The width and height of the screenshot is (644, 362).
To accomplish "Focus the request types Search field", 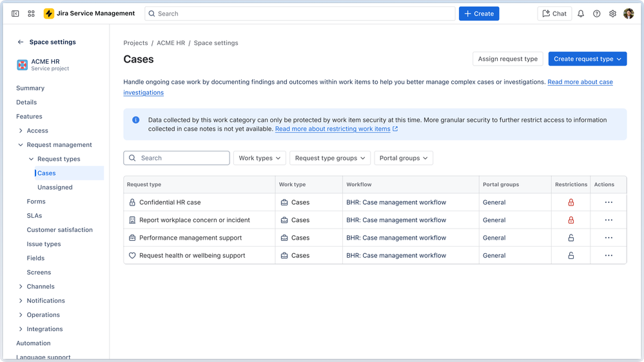I will (x=177, y=158).
